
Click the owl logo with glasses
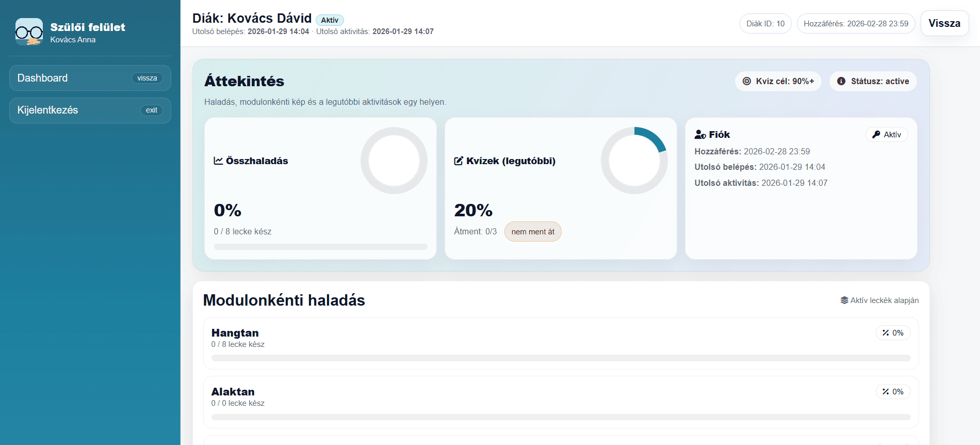click(29, 32)
